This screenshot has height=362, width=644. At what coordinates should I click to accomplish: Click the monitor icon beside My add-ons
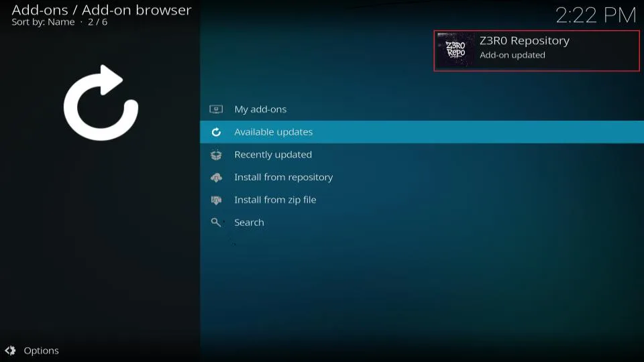point(216,109)
